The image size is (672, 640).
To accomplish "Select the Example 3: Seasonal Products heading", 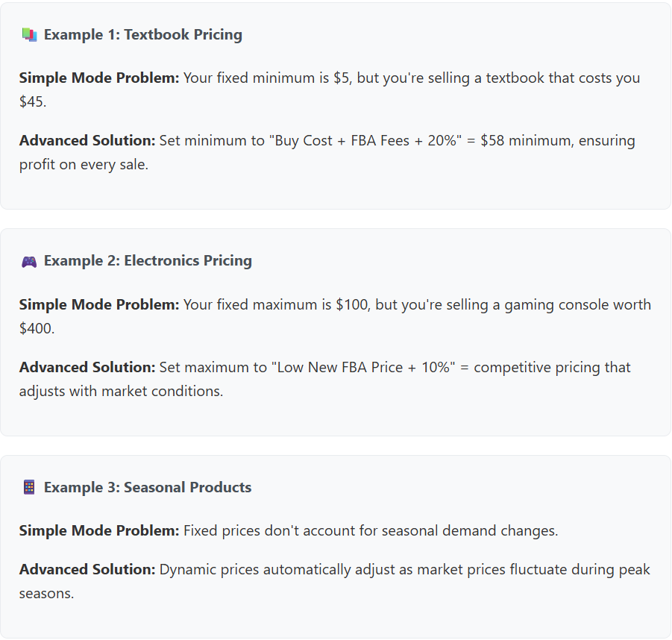I will 148,487.
